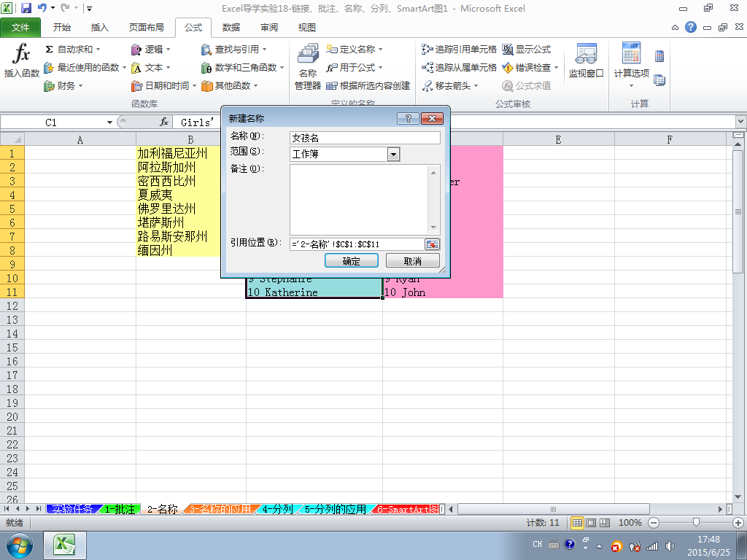
Task: Open the Name Manager (名称管理器)
Action: click(x=308, y=66)
